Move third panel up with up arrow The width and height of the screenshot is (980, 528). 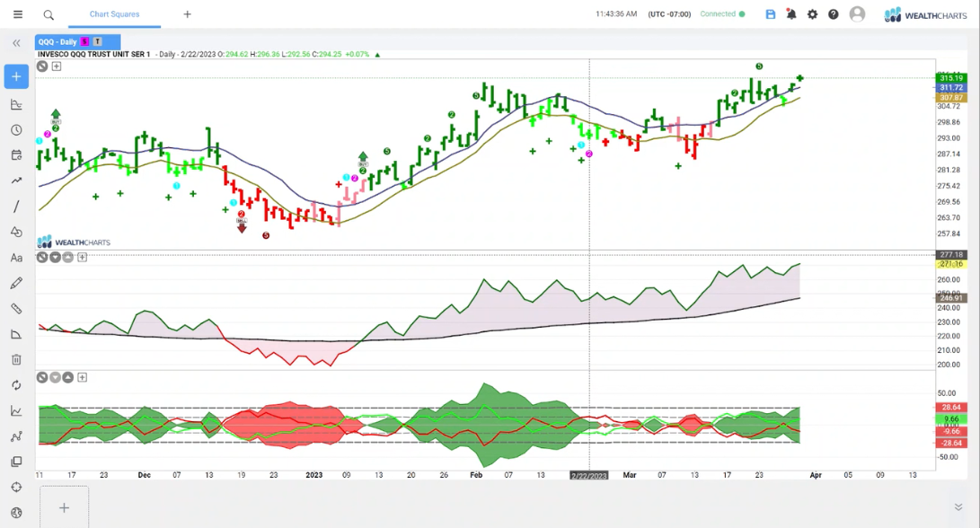pyautogui.click(x=67, y=377)
